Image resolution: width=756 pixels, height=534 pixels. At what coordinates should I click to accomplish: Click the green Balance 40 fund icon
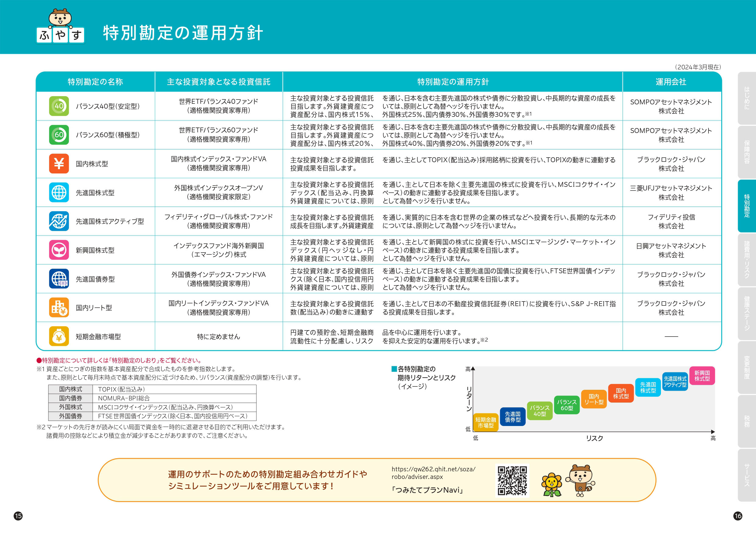point(59,106)
